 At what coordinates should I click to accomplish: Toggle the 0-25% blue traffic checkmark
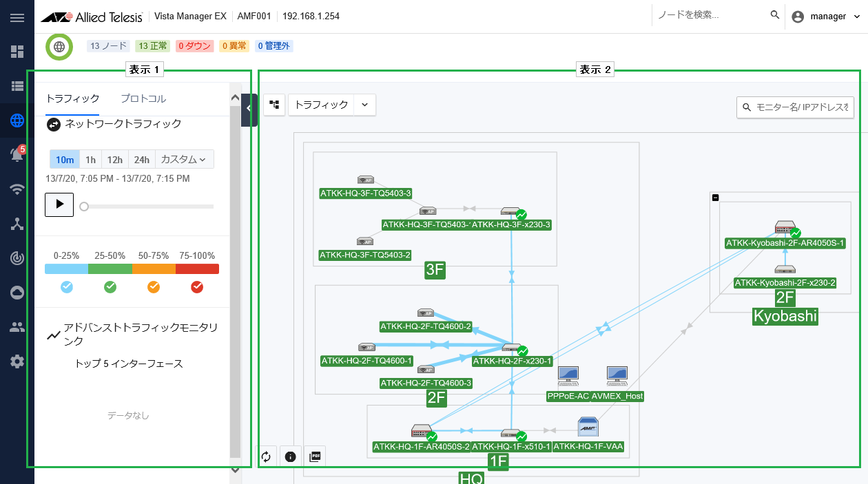click(x=67, y=287)
